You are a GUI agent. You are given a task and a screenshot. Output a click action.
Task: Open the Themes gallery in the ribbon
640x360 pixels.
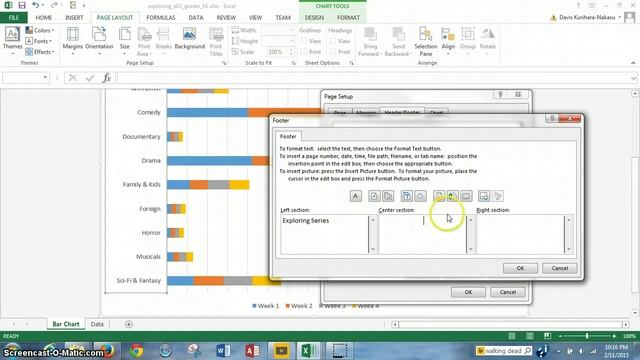click(12, 41)
